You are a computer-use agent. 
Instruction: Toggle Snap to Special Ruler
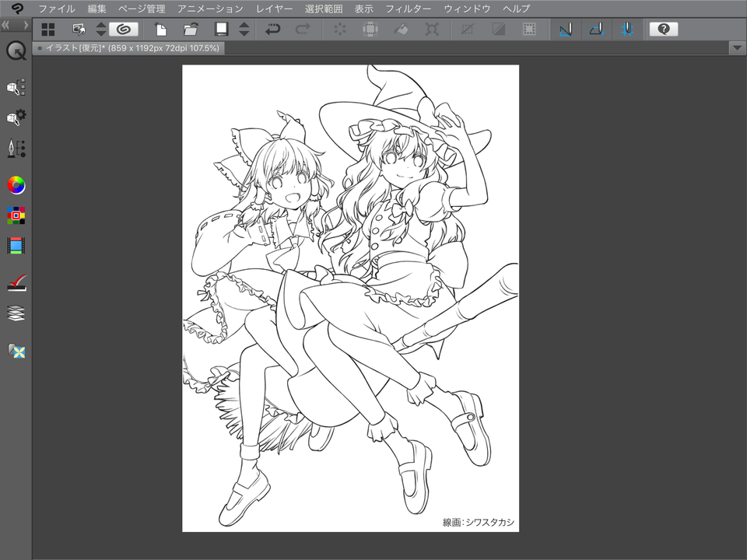(595, 29)
